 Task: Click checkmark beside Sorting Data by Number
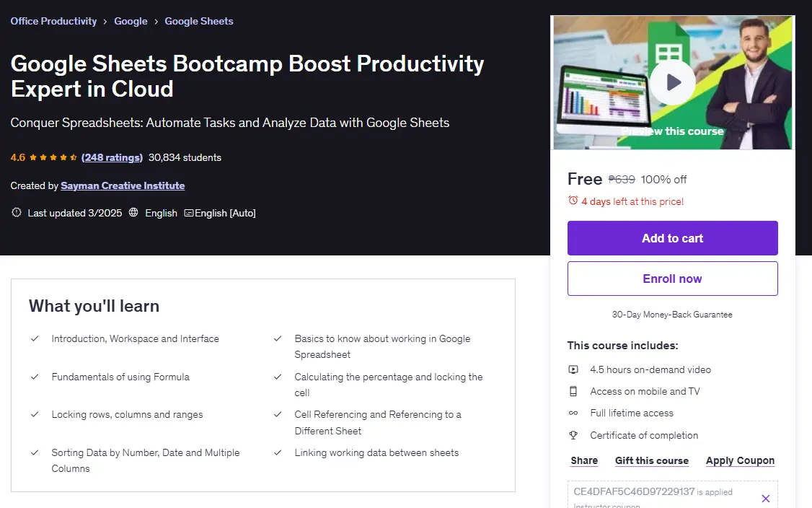[35, 452]
